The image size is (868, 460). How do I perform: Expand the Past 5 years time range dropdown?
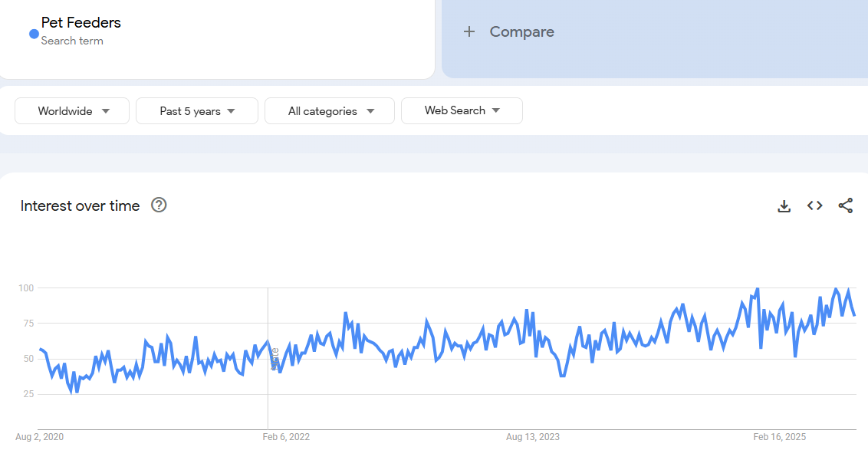click(x=197, y=111)
